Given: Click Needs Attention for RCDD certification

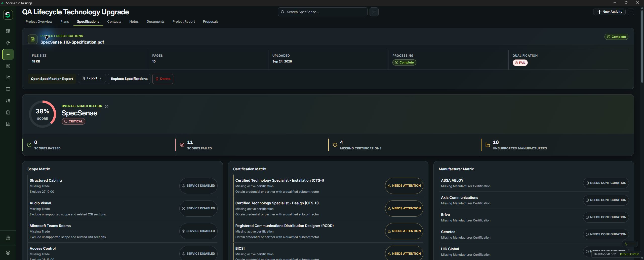Looking at the screenshot, I should click(x=404, y=231).
